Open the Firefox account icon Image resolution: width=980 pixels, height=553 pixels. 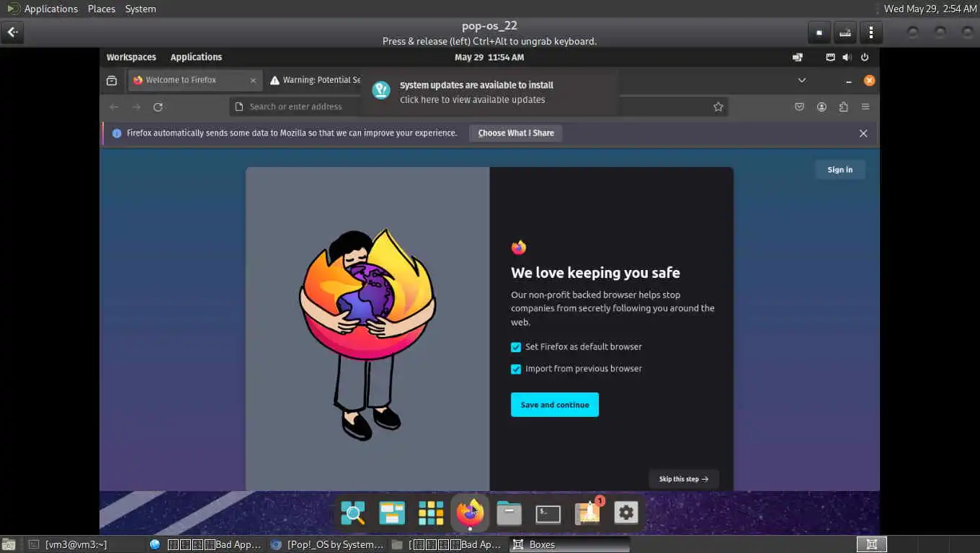click(x=821, y=107)
